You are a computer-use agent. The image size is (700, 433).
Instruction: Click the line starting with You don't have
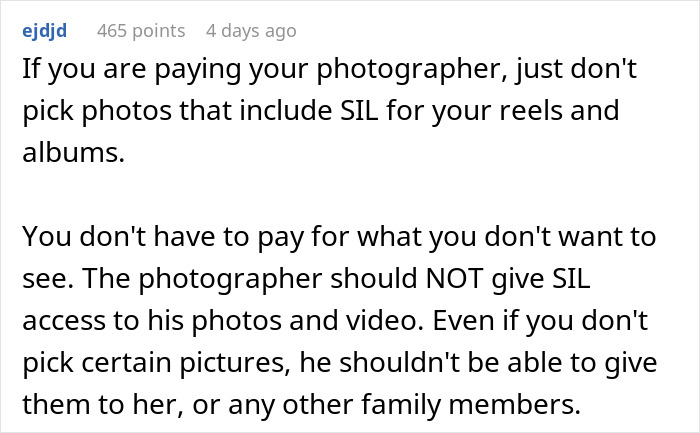(x=339, y=237)
